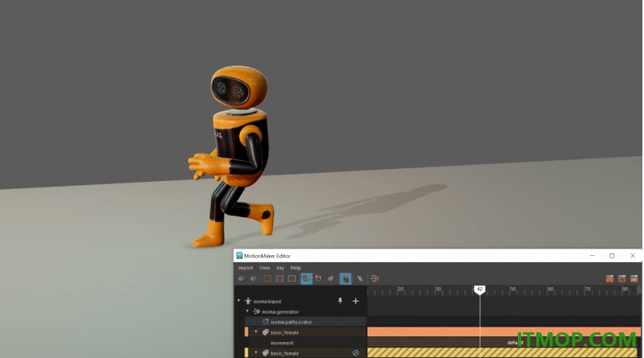Select the movement sub-track label
The width and height of the screenshot is (644, 358).
(282, 343)
